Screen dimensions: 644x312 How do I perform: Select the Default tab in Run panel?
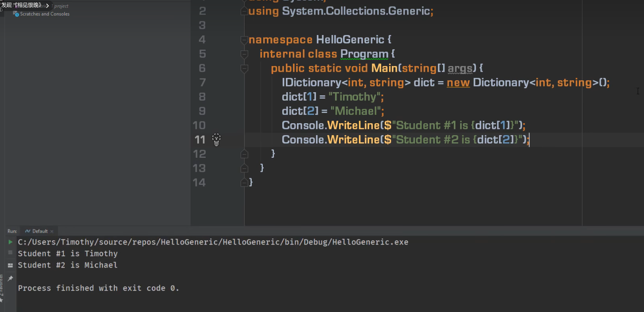[39, 231]
